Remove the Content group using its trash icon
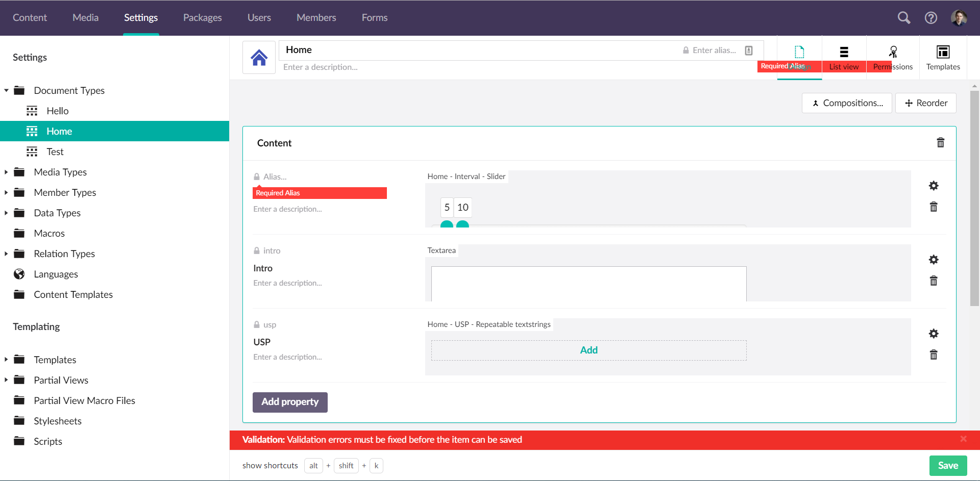The width and height of the screenshot is (980, 481). pyautogui.click(x=941, y=143)
